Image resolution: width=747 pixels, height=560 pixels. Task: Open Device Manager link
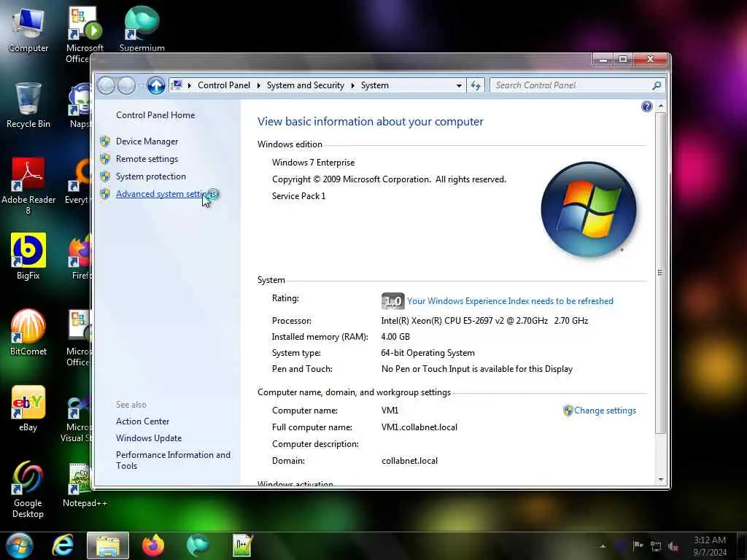147,141
